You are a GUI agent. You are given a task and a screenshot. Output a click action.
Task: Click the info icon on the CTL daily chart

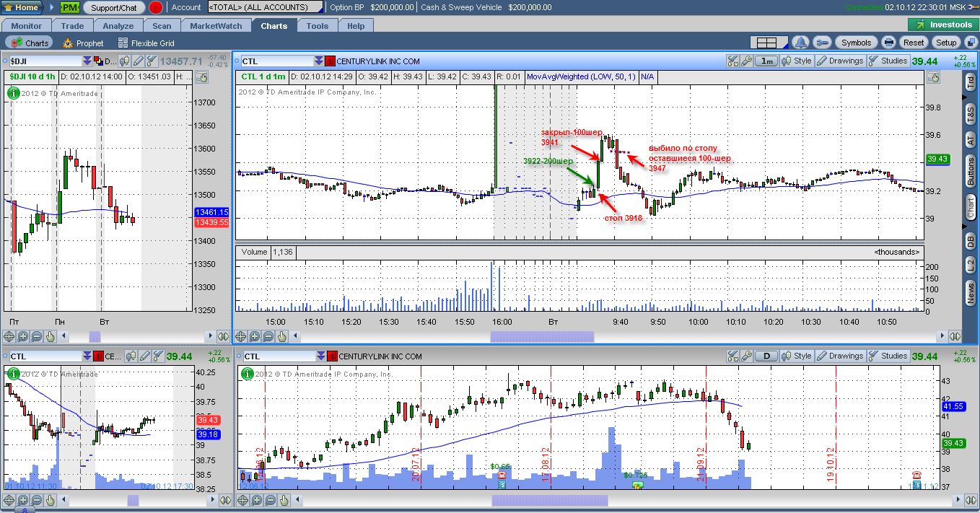click(246, 373)
